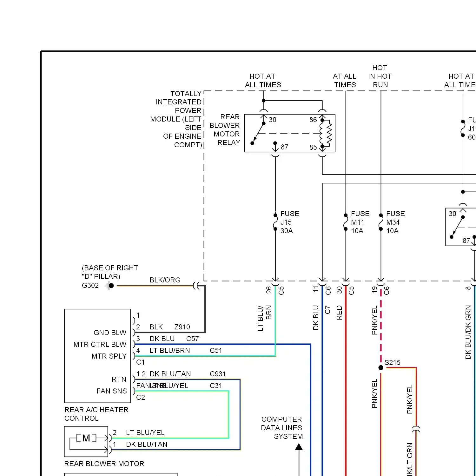Click connector pin 26 C5 label
Viewport: 476px width, 476px height.
(275, 290)
